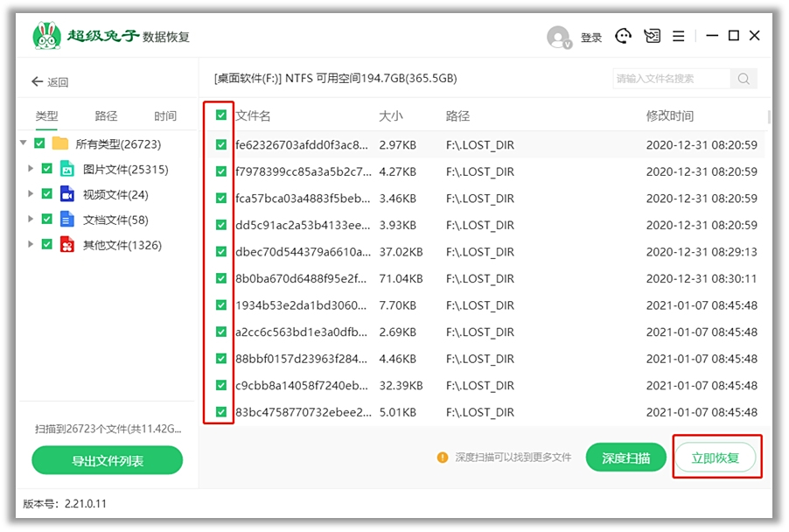Select the 图片文件(25315) tree label
Image resolution: width=789 pixels, height=532 pixels.
[x=125, y=170]
